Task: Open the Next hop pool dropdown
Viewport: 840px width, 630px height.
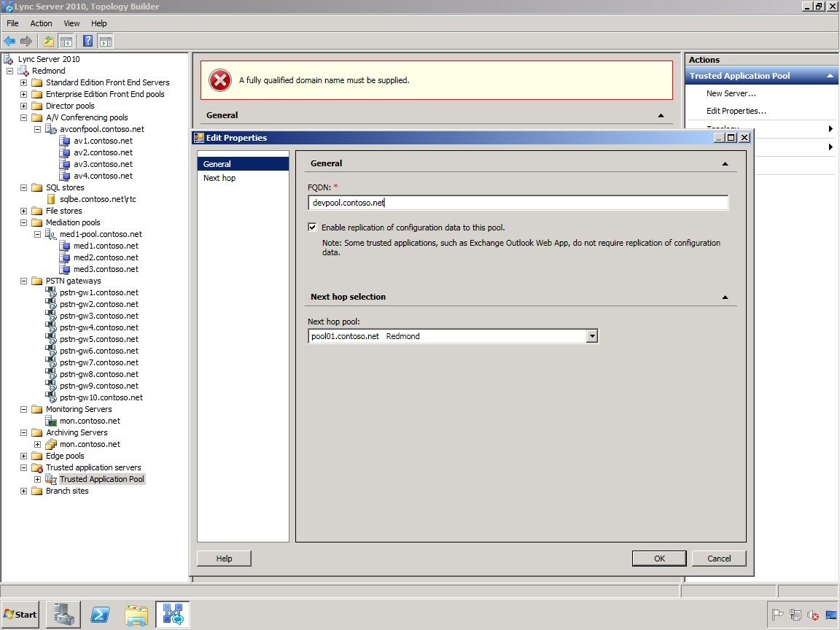Action: (x=591, y=336)
